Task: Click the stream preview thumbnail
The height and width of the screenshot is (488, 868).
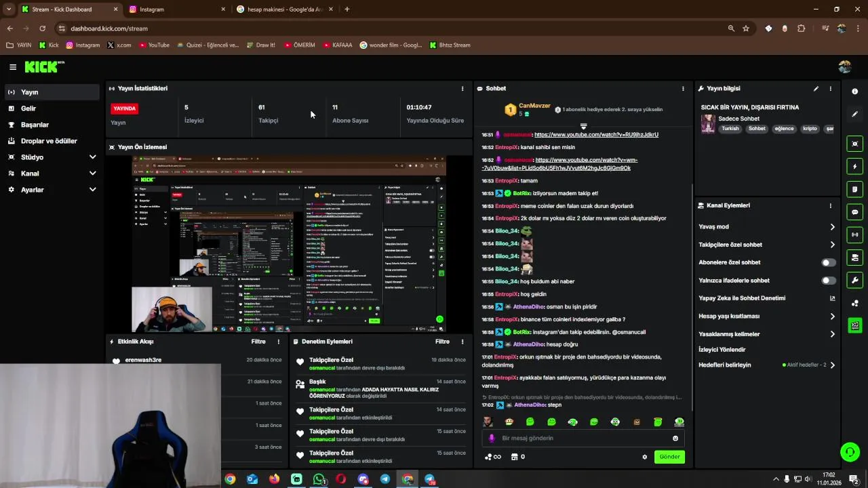Action: click(x=289, y=244)
